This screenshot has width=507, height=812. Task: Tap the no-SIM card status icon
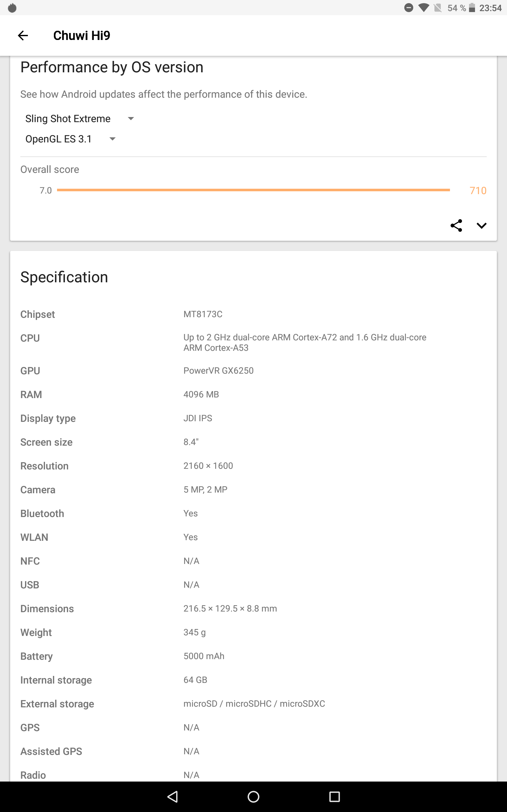click(x=438, y=8)
